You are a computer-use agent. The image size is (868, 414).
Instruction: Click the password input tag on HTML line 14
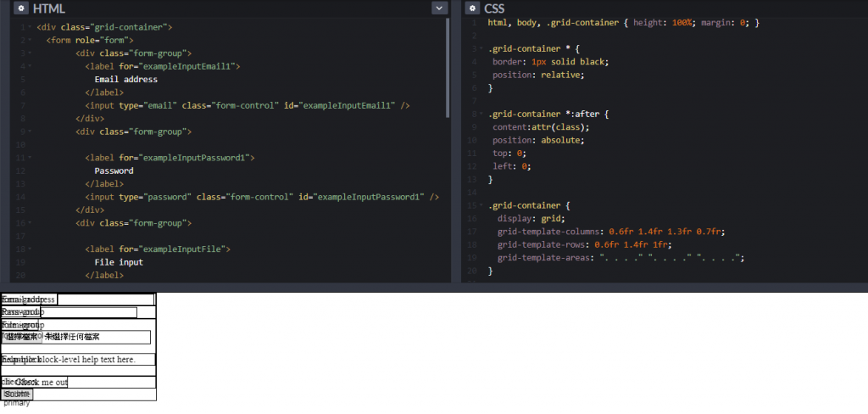(x=263, y=198)
